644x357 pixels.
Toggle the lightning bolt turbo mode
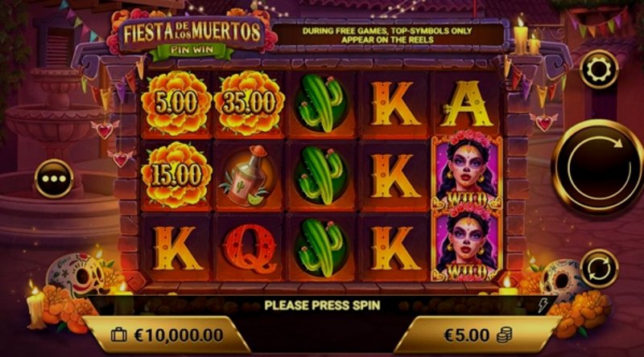pos(543,306)
